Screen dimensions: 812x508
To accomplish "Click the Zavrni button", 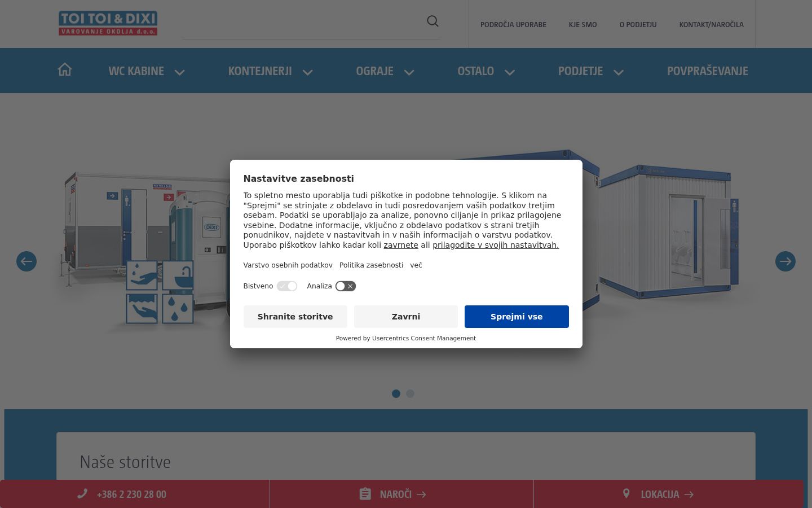I will [406, 317].
